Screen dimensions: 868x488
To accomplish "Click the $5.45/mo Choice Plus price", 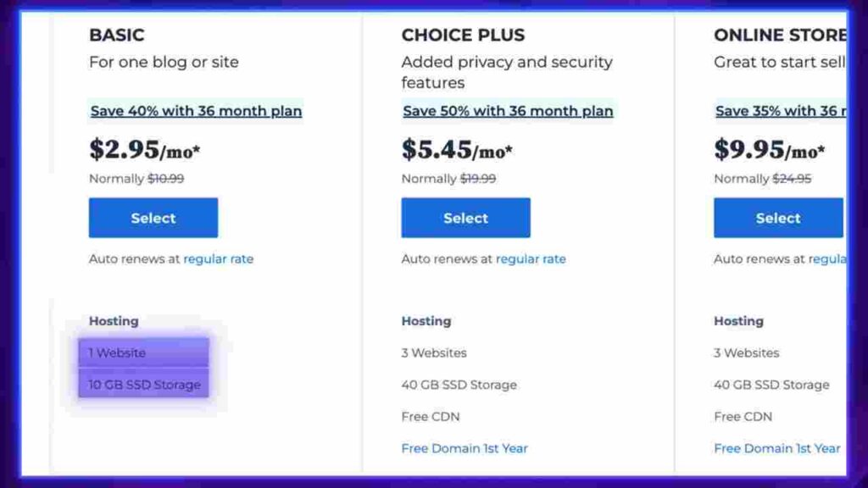I will pos(457,149).
